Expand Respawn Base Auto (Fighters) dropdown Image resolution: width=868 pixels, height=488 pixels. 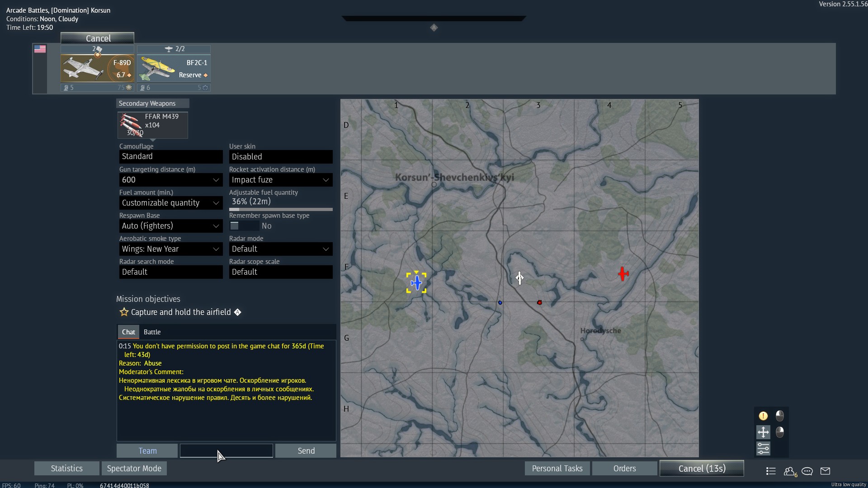(x=170, y=226)
